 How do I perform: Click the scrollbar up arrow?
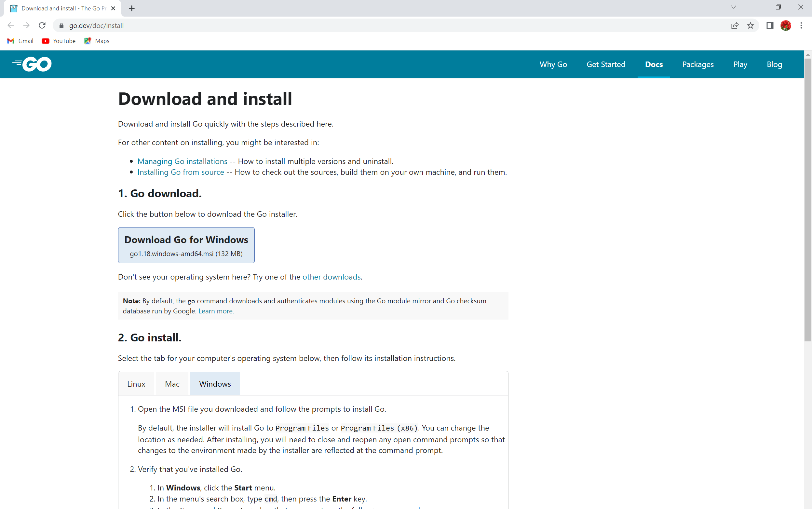coord(808,55)
